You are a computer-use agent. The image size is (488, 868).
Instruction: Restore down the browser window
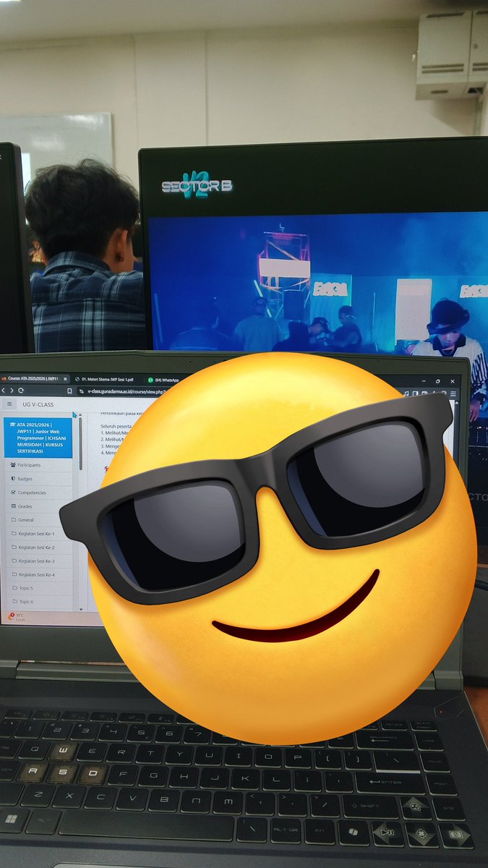pos(437,381)
